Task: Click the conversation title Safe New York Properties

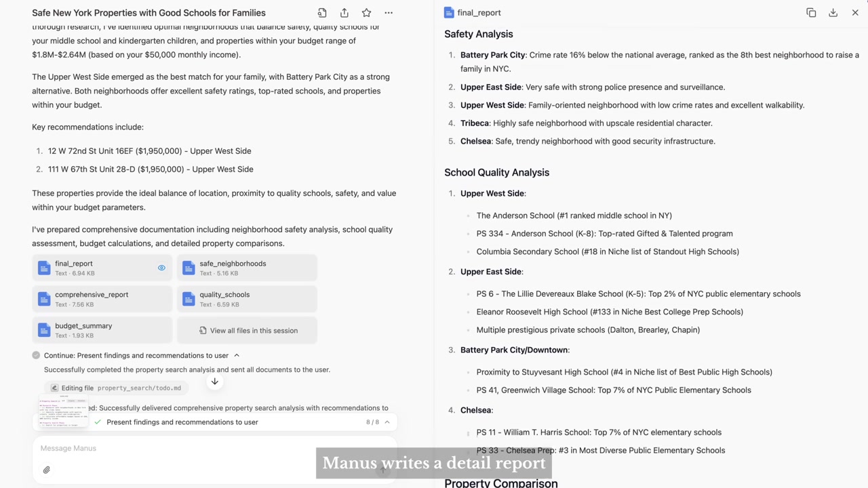Action: (x=149, y=13)
